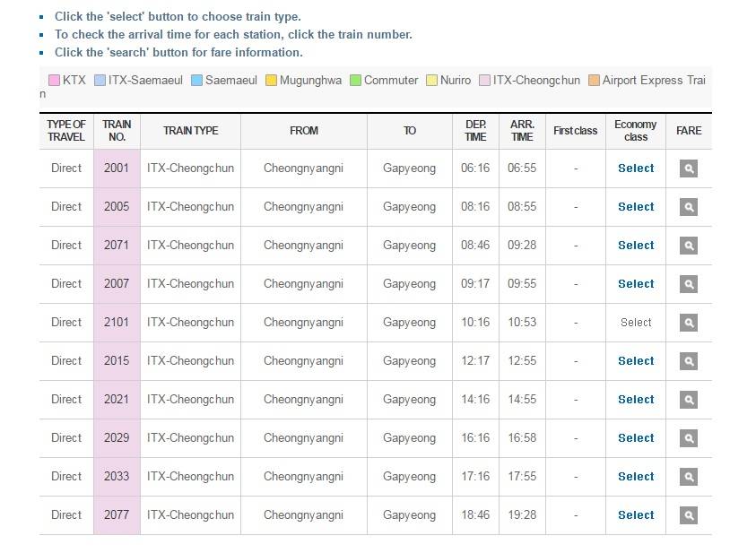This screenshot has height=553, width=756.
Task: Open fare search for train 2029
Action: point(689,438)
